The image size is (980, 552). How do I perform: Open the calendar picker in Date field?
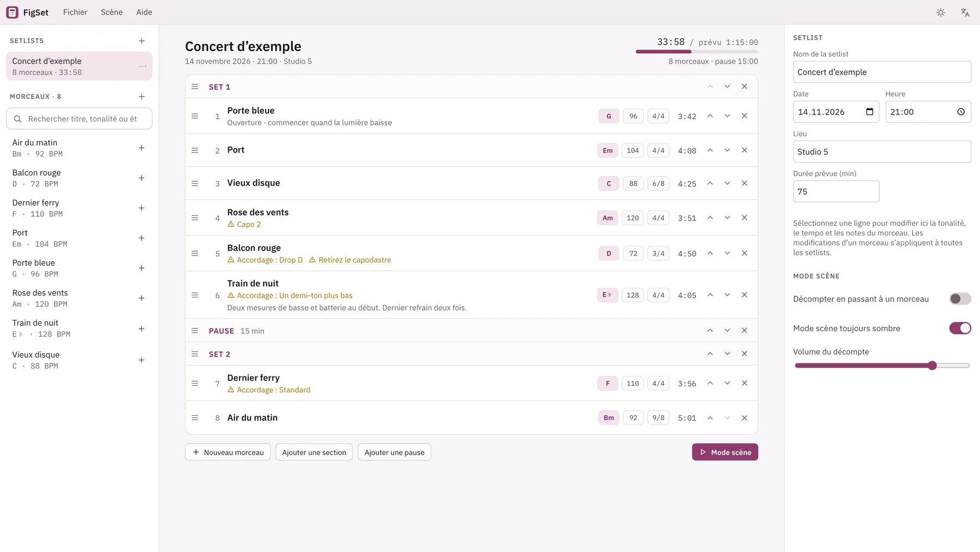[869, 112]
